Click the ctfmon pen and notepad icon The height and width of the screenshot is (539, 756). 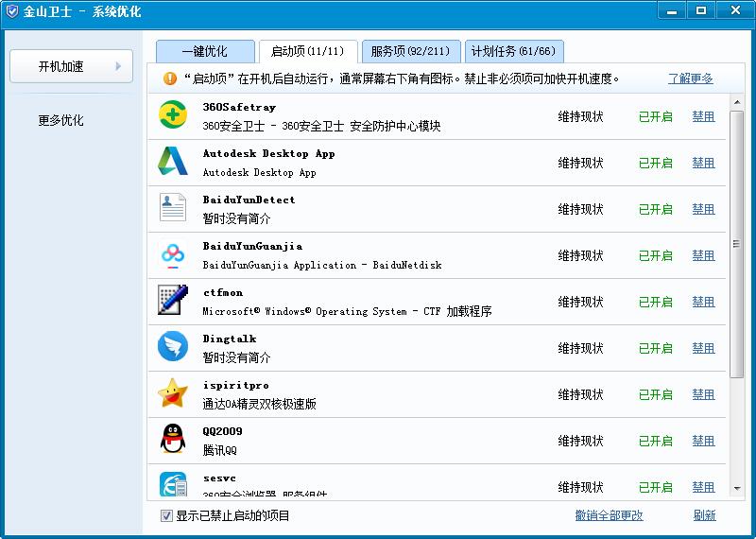(173, 300)
